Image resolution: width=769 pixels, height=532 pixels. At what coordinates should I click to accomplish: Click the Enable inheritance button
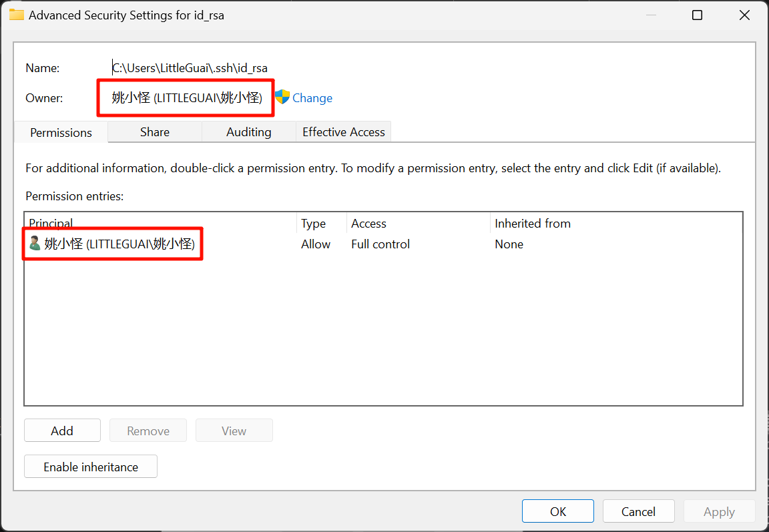point(91,467)
